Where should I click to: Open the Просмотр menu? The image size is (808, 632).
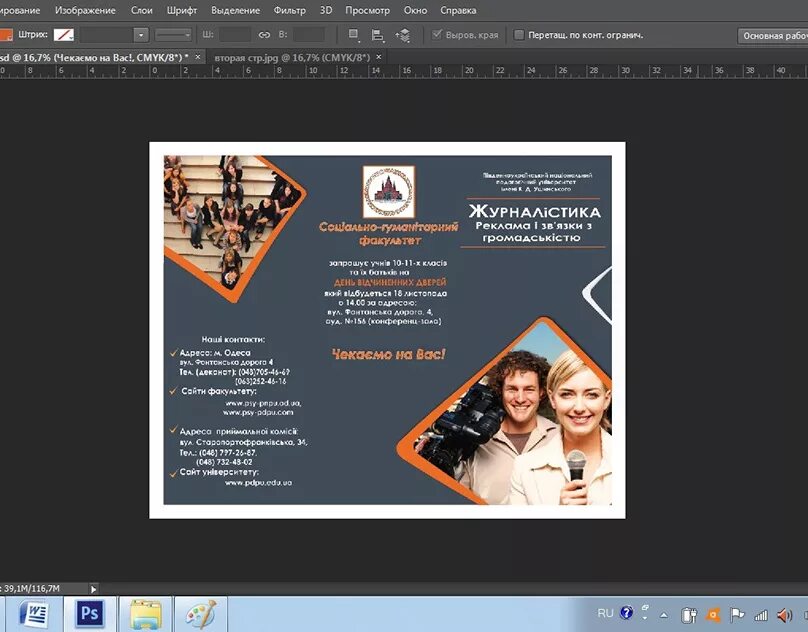[367, 10]
